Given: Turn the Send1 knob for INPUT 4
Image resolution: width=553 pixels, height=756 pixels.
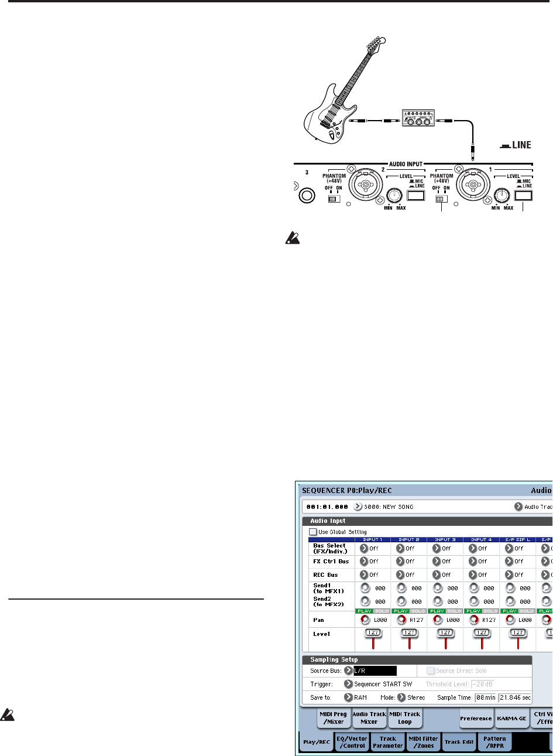Looking at the screenshot, I should (474, 588).
